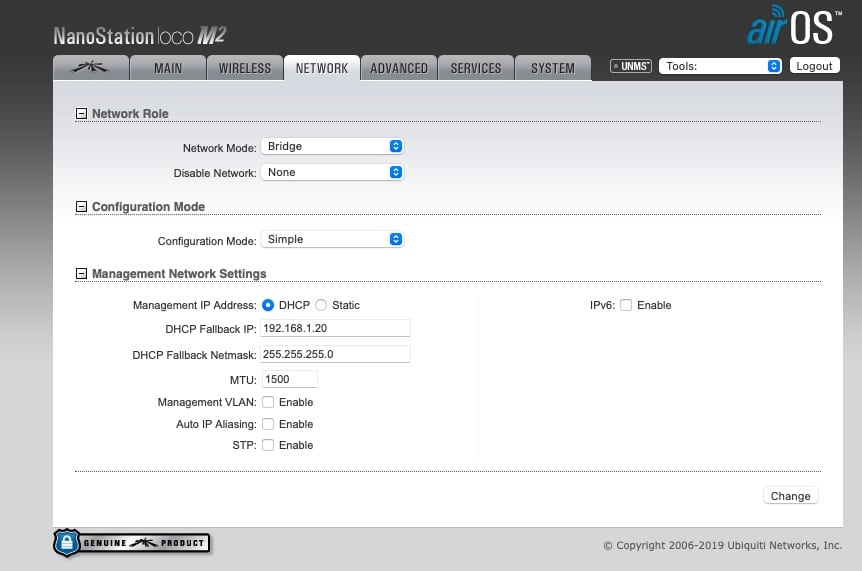Click the NanoStation loco M2 title
Screen dimensions: 862x571
140,36
